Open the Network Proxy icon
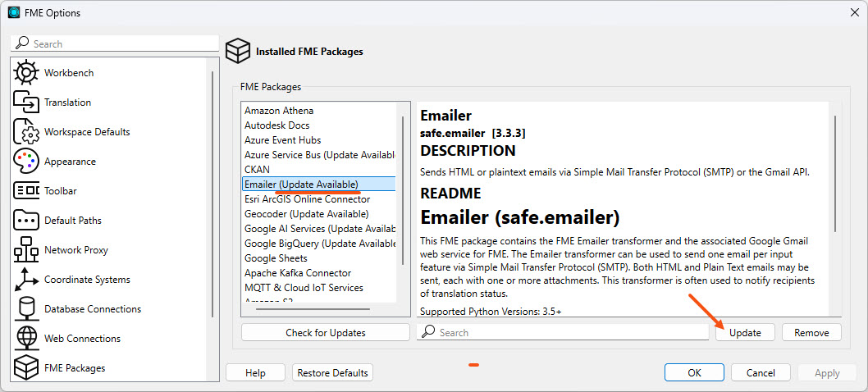The height and width of the screenshot is (392, 868). [25, 249]
